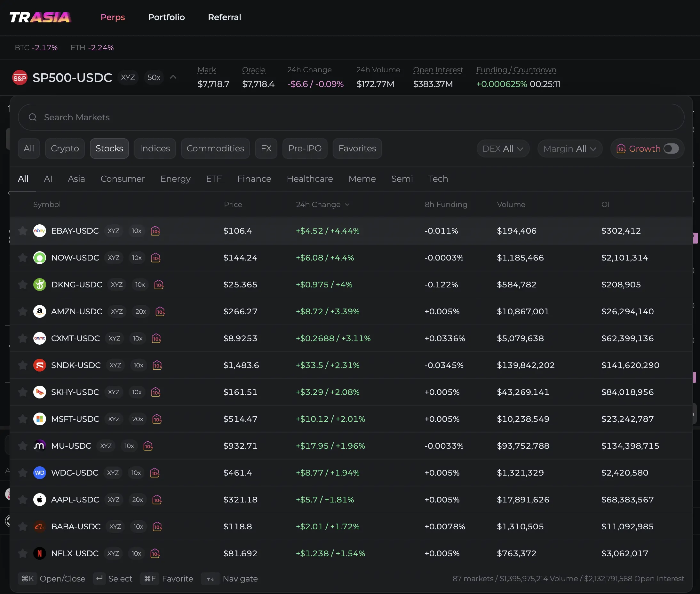This screenshot has height=594, width=700.
Task: Click the TRASIA logo
Action: pos(40,17)
